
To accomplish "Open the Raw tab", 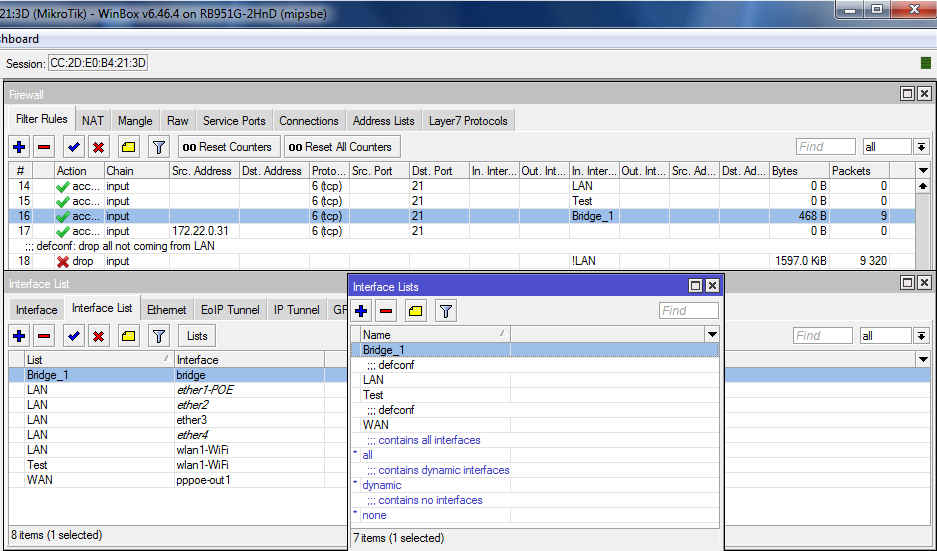I will pyautogui.click(x=177, y=121).
